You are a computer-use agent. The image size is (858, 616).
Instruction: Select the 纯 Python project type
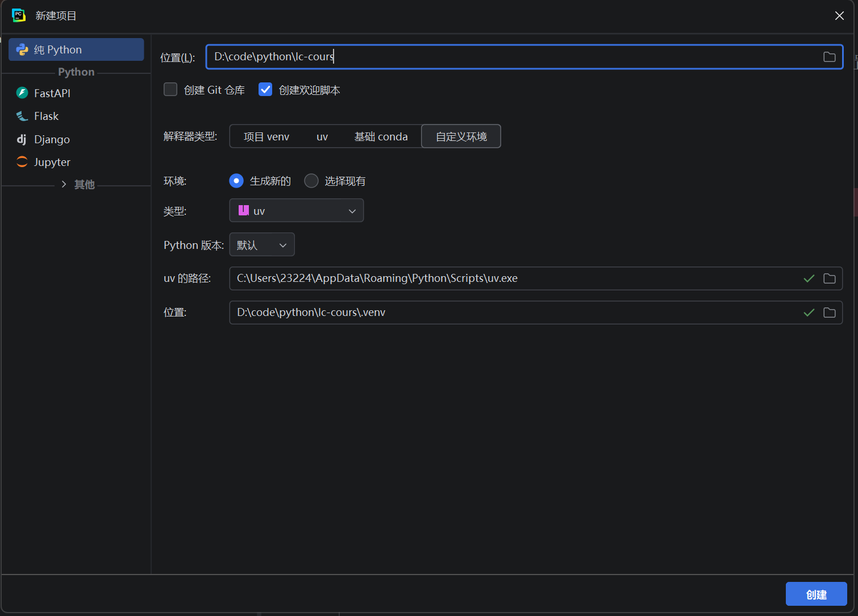pos(76,49)
